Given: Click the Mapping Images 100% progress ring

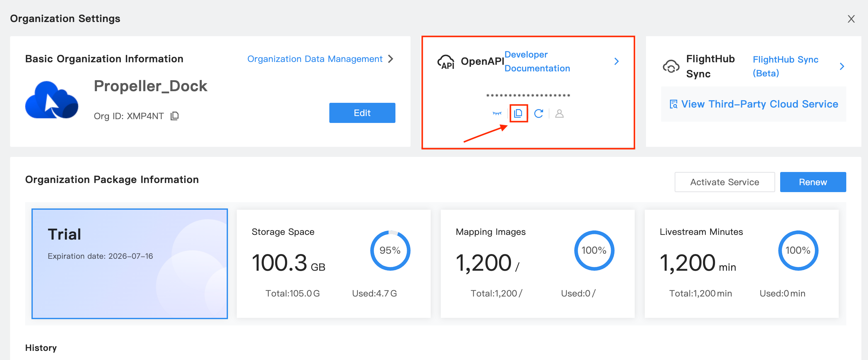Looking at the screenshot, I should [594, 250].
